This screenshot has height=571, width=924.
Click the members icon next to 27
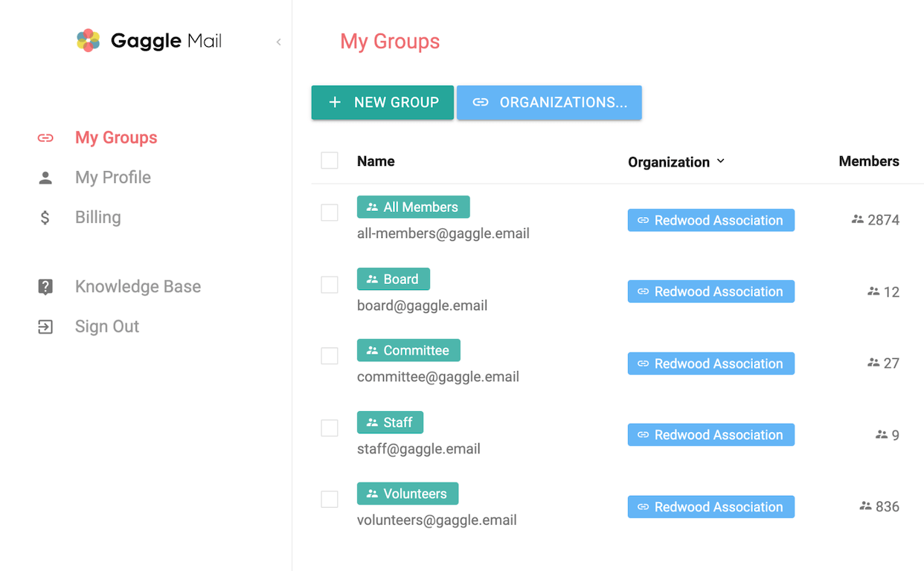[873, 363]
